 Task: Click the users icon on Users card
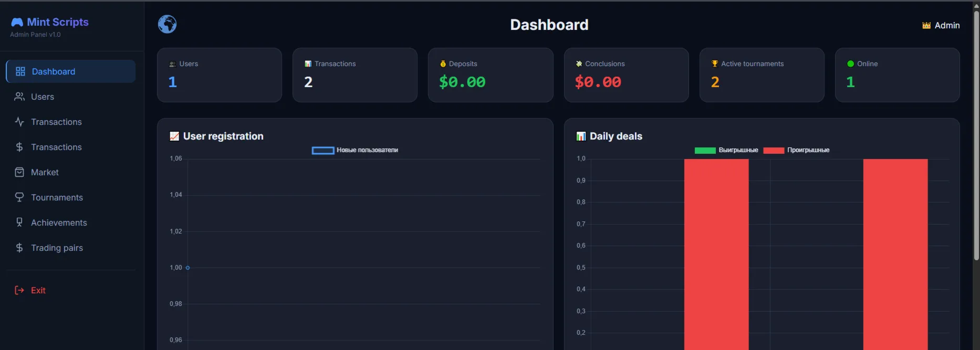tap(172, 64)
